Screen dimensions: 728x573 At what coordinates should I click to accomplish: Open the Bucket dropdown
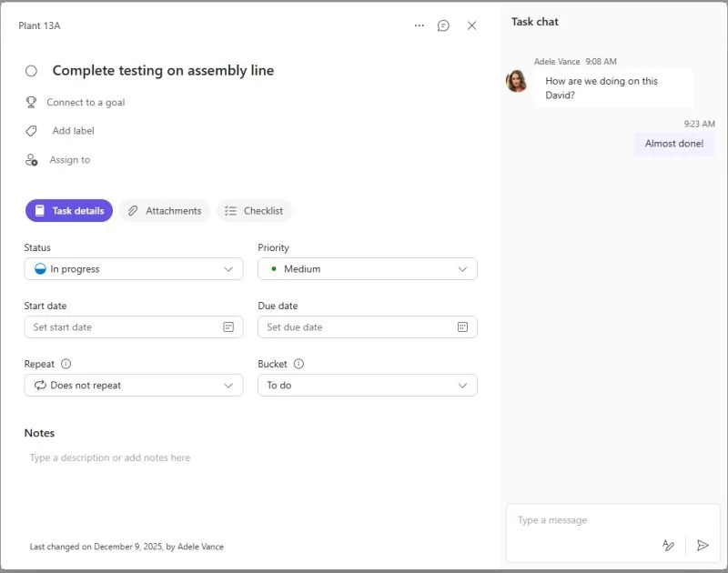(367, 385)
